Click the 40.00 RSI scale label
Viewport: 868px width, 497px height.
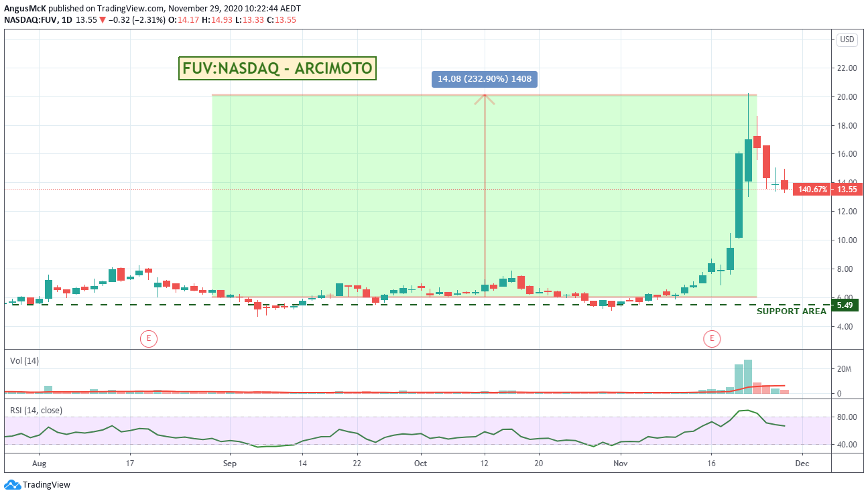[x=847, y=445]
